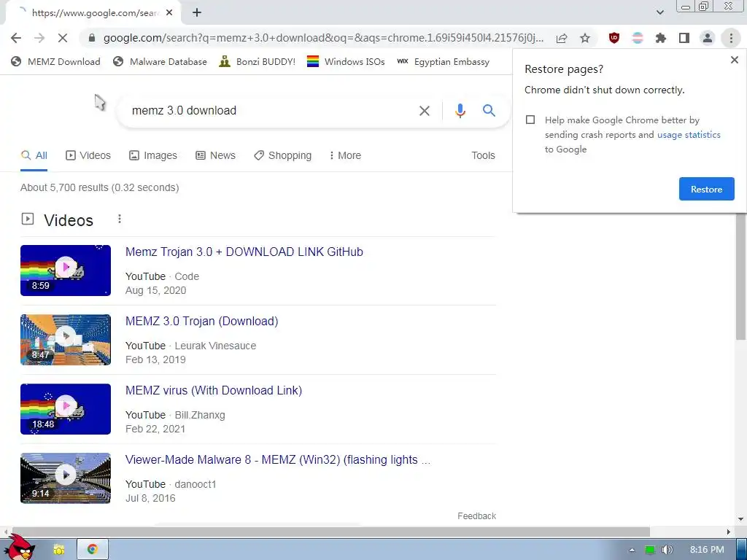Switch to the News tab

[x=215, y=155]
